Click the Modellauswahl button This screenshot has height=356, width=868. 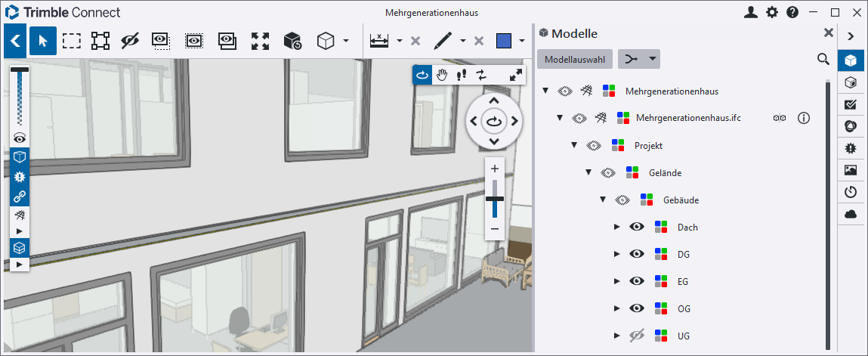click(x=574, y=59)
